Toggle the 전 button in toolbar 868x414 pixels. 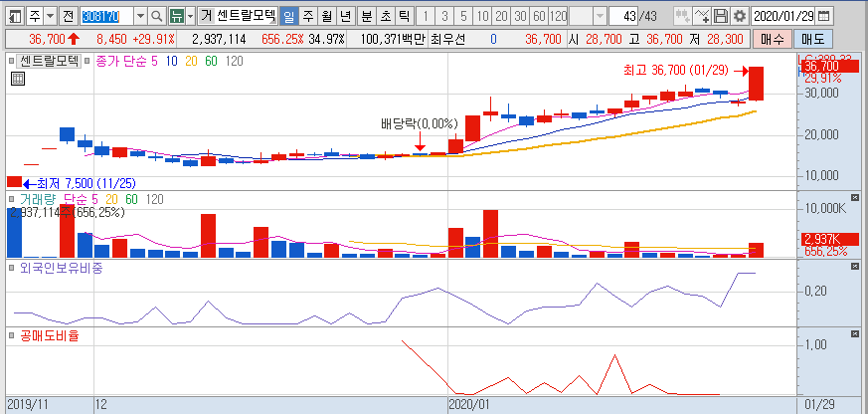(x=68, y=17)
